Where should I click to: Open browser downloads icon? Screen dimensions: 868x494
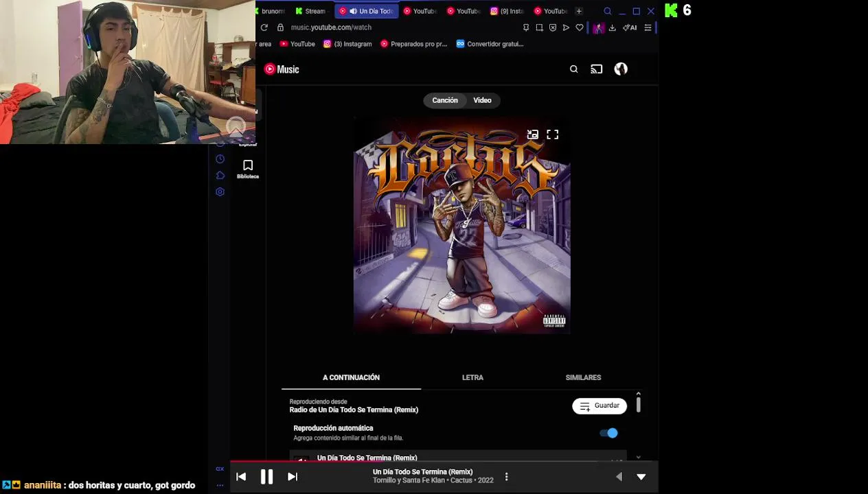click(613, 27)
